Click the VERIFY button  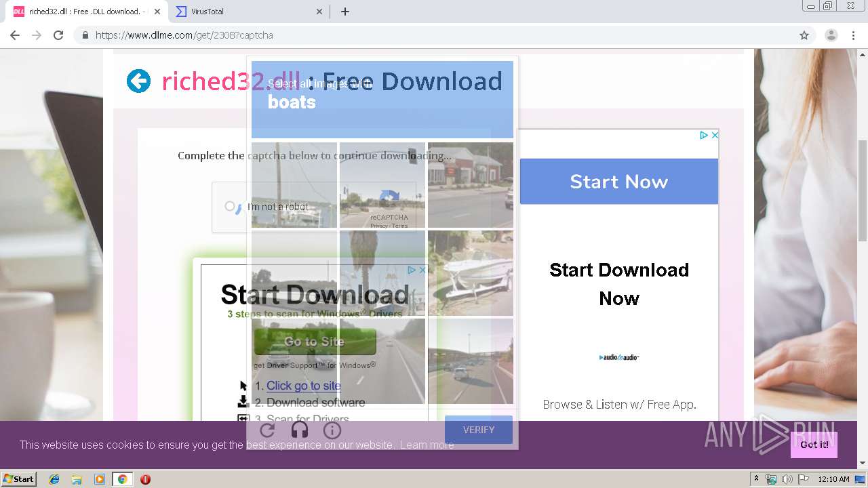pyautogui.click(x=479, y=430)
